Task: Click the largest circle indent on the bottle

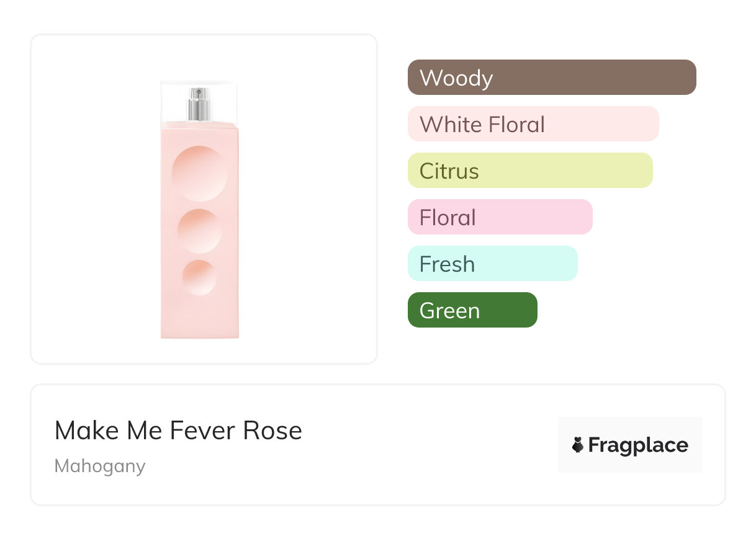Action: click(199, 174)
